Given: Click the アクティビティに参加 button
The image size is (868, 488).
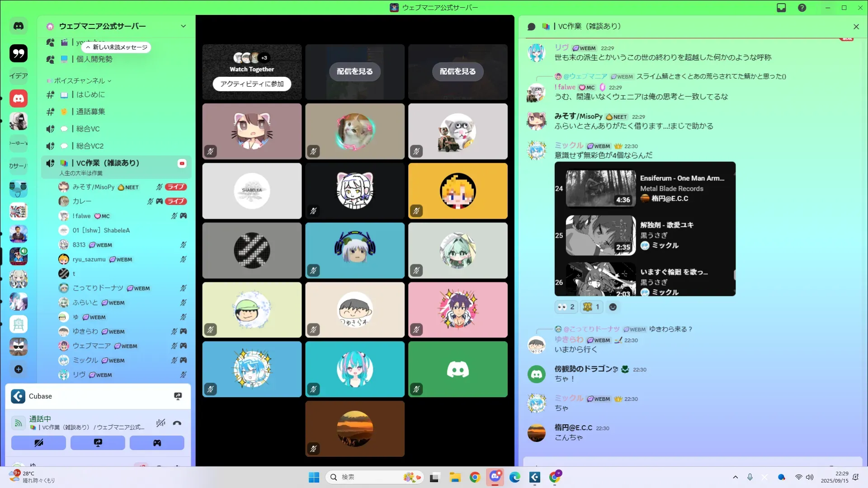Looking at the screenshot, I should click(252, 84).
